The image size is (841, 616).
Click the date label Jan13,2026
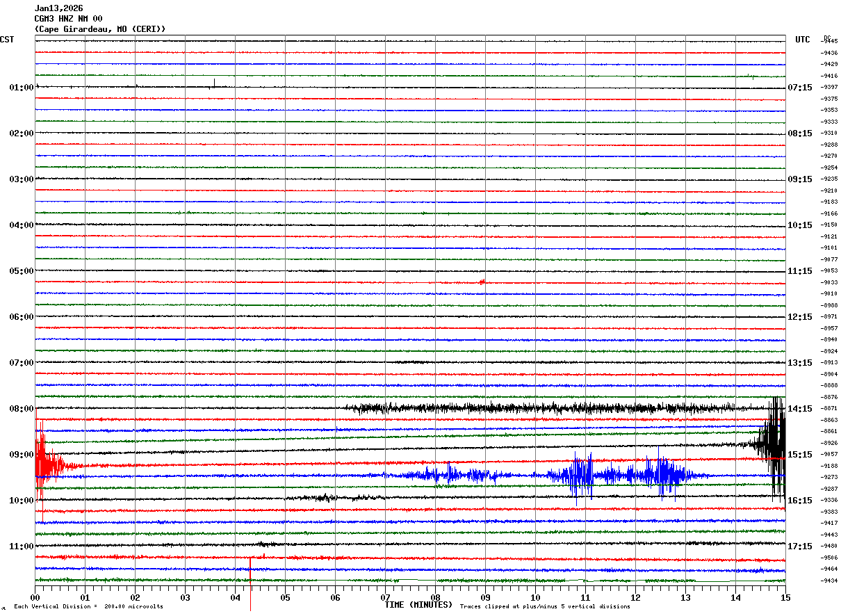coord(58,8)
